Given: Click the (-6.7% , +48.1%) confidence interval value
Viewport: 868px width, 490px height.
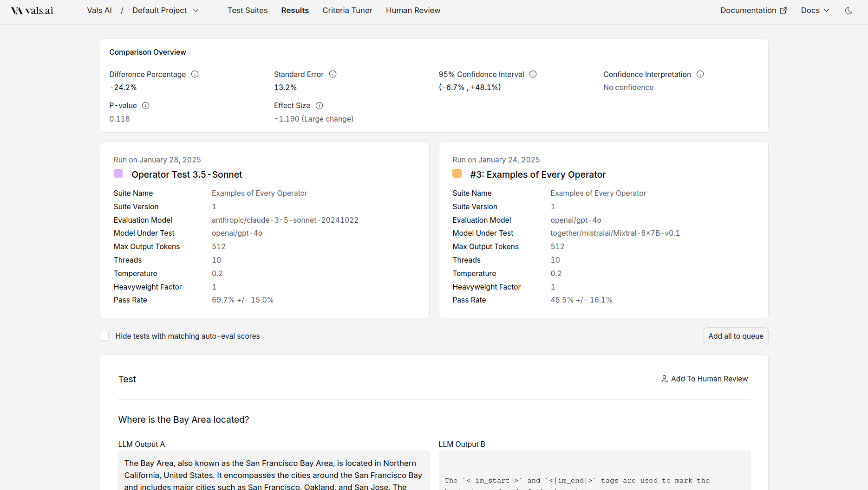Looking at the screenshot, I should [x=470, y=87].
